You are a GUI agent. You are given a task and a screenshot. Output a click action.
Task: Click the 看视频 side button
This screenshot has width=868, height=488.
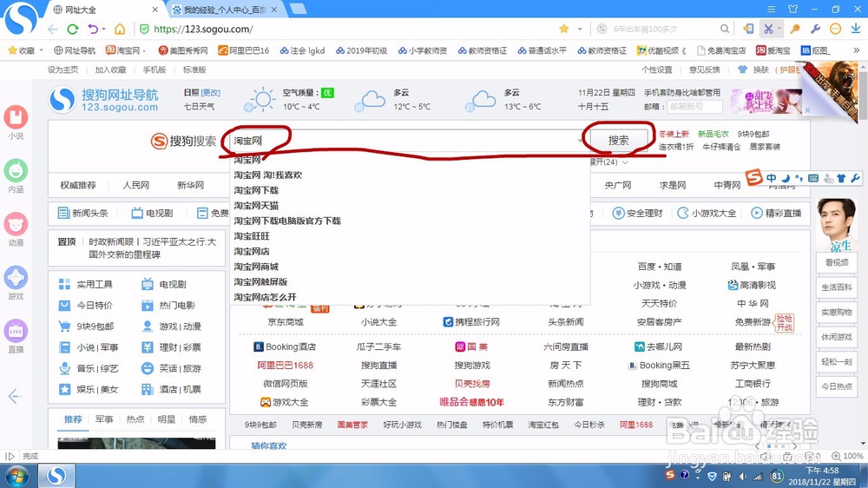tap(837, 262)
